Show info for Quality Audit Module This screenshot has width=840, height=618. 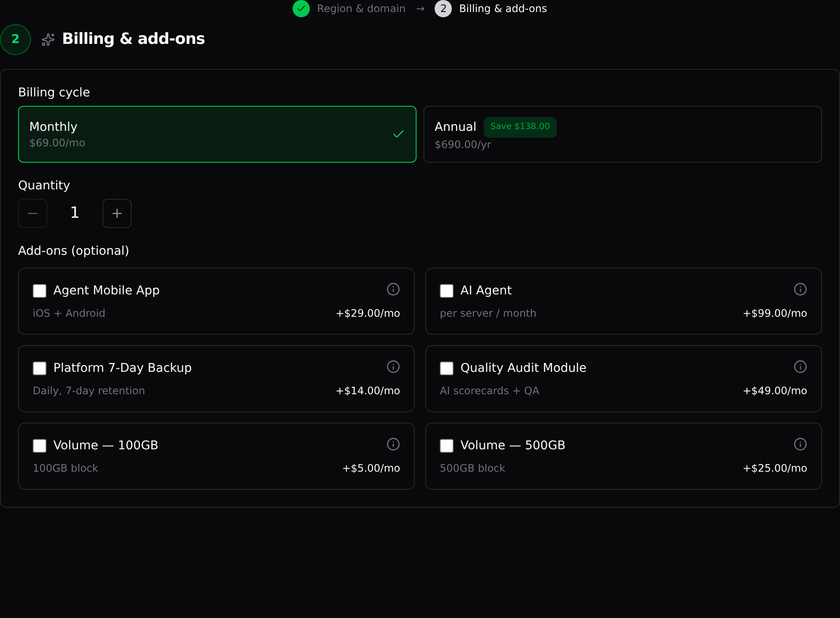(x=800, y=367)
